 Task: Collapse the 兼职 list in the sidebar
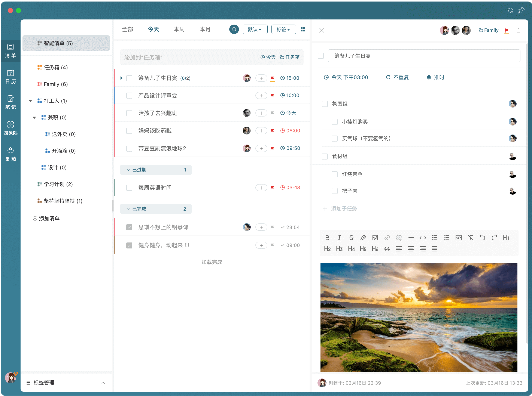34,117
